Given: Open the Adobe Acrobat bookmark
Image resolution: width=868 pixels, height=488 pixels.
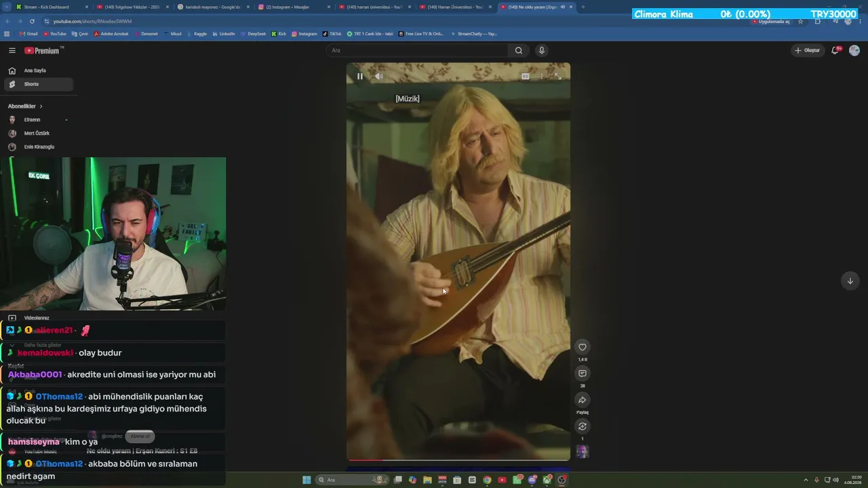Looking at the screenshot, I should click(x=111, y=33).
